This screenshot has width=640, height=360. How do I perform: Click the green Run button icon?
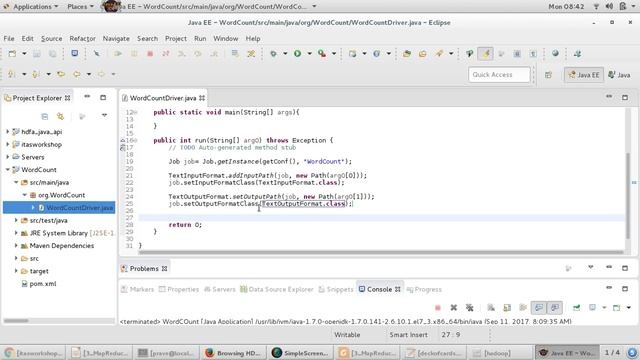[x=298, y=53]
